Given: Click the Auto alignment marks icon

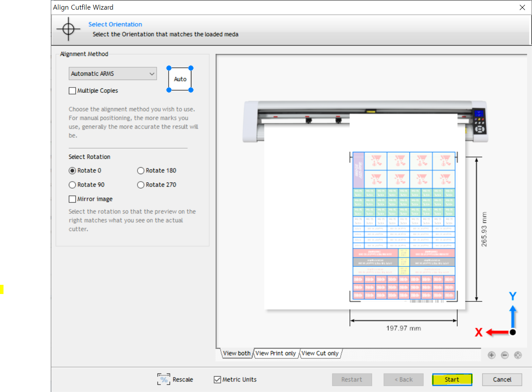Looking at the screenshot, I should coord(180,79).
